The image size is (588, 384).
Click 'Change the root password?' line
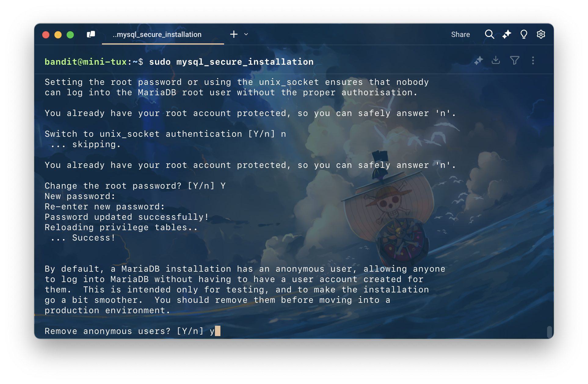[135, 186]
